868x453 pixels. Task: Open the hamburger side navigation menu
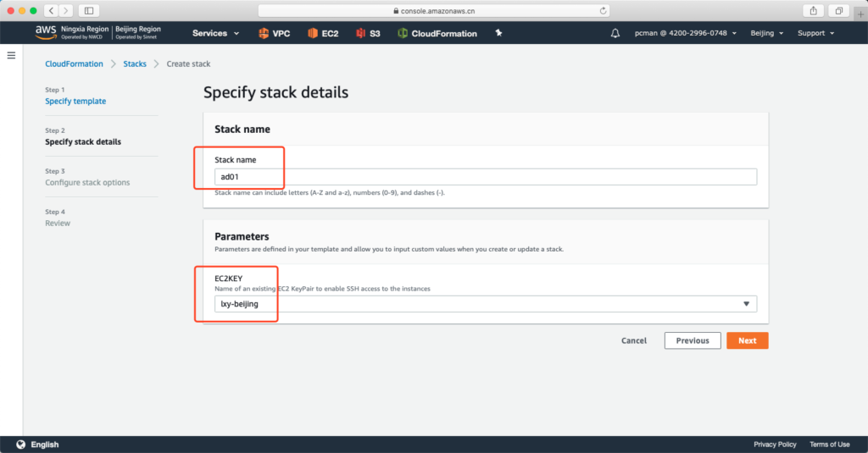[x=11, y=55]
